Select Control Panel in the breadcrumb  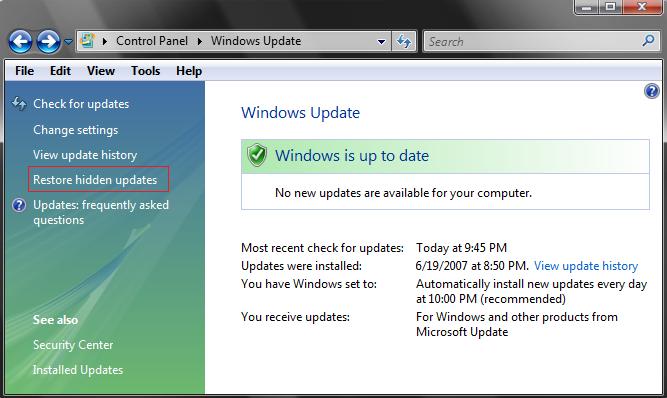152,41
